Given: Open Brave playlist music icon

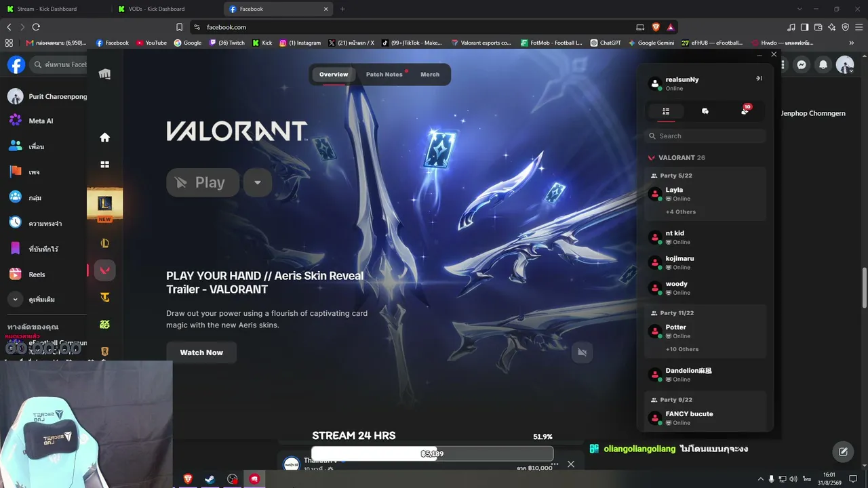Looking at the screenshot, I should pyautogui.click(x=791, y=27).
